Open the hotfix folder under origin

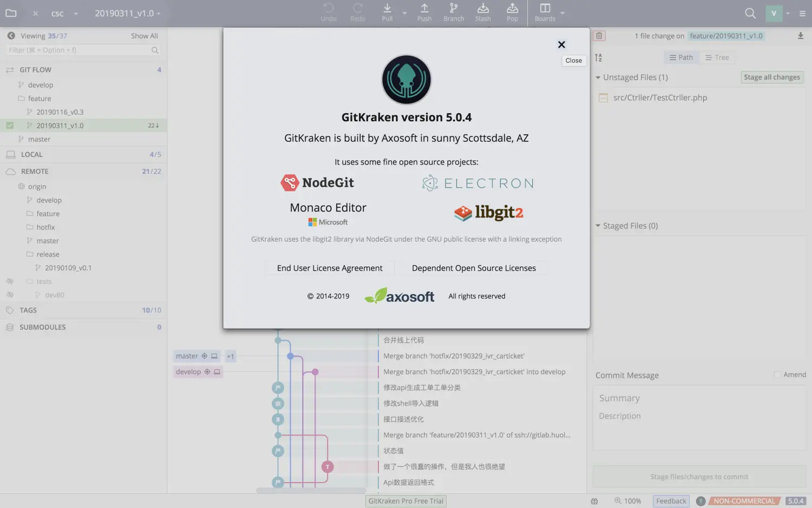pos(45,227)
